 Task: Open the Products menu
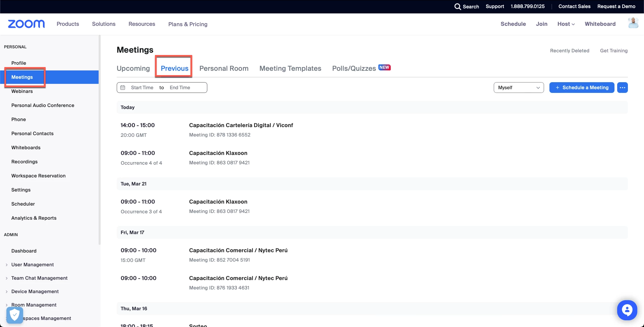[68, 24]
